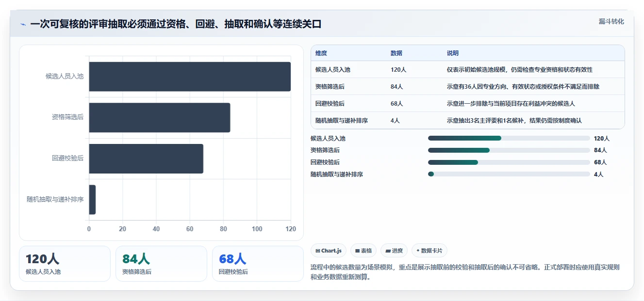644x301 pixels.
Task: Click the 候选人员入池 progress bar
Action: click(x=509, y=138)
